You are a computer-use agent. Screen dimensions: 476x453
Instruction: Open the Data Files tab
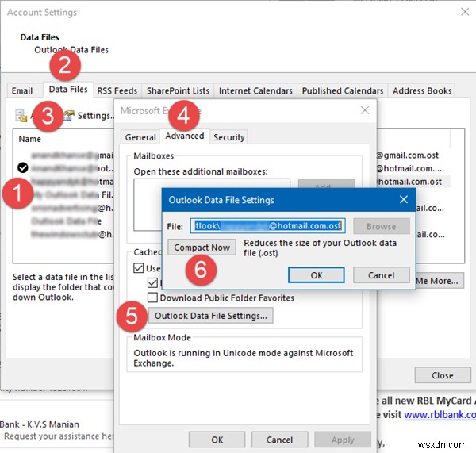click(x=68, y=90)
